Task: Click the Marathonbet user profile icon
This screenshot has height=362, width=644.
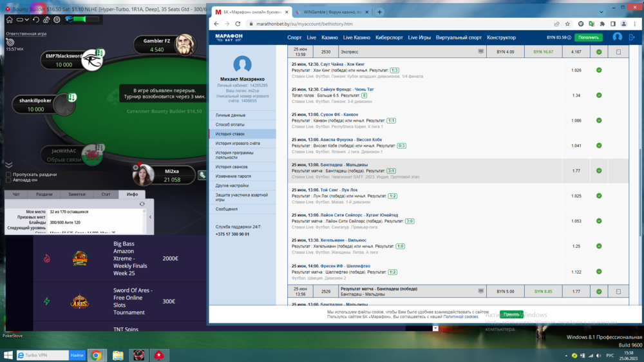Action: 617,37
